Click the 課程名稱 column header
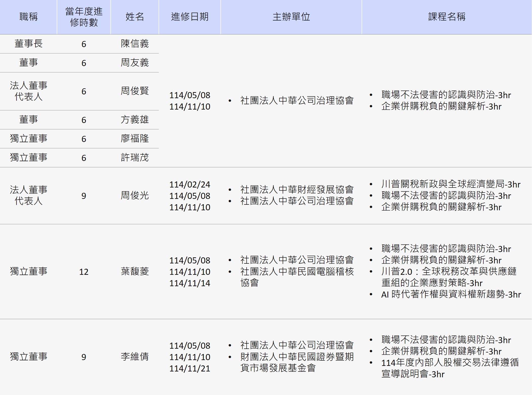This screenshot has width=532, height=395. 447,17
